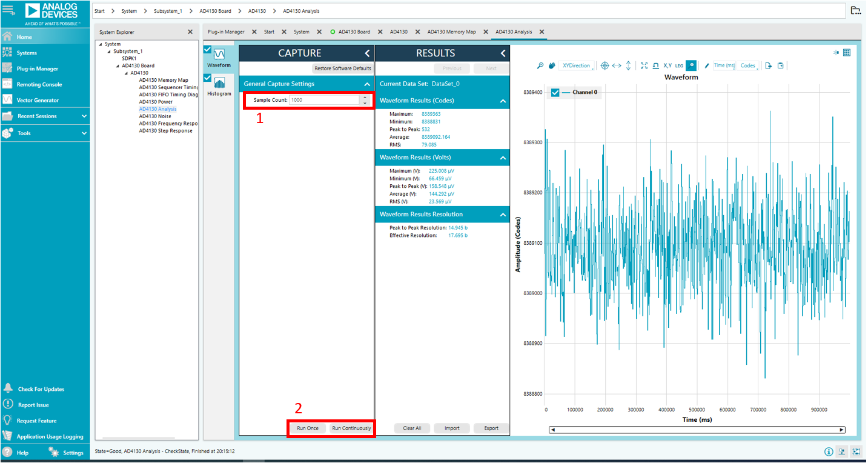Open the folder icon in top-right corner
The image size is (868, 463).
click(855, 10)
